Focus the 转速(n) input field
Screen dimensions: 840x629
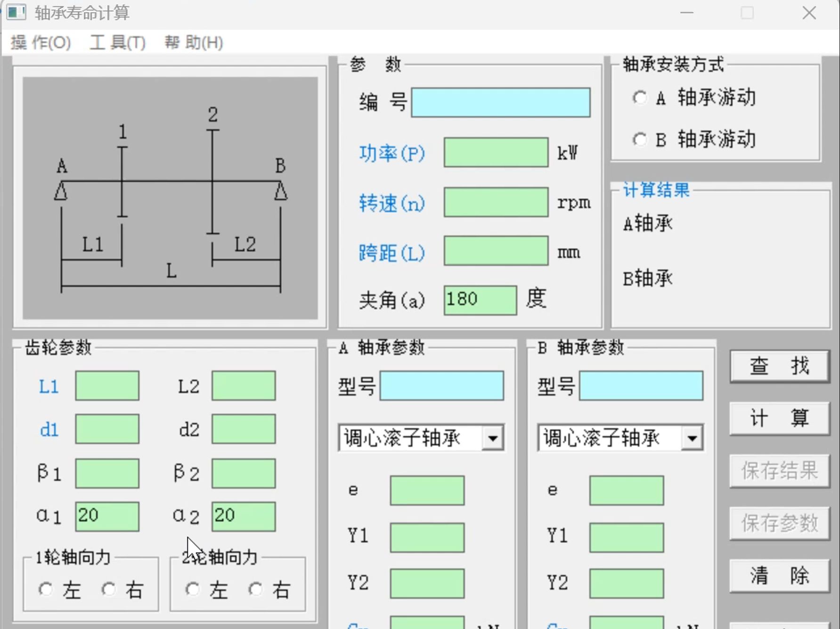click(496, 202)
